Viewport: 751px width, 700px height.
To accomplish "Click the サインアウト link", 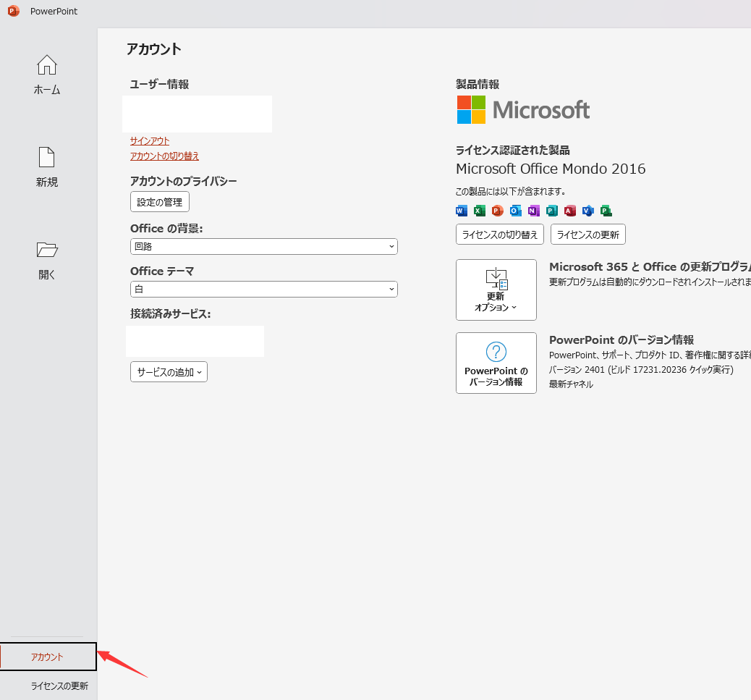I will pyautogui.click(x=150, y=141).
